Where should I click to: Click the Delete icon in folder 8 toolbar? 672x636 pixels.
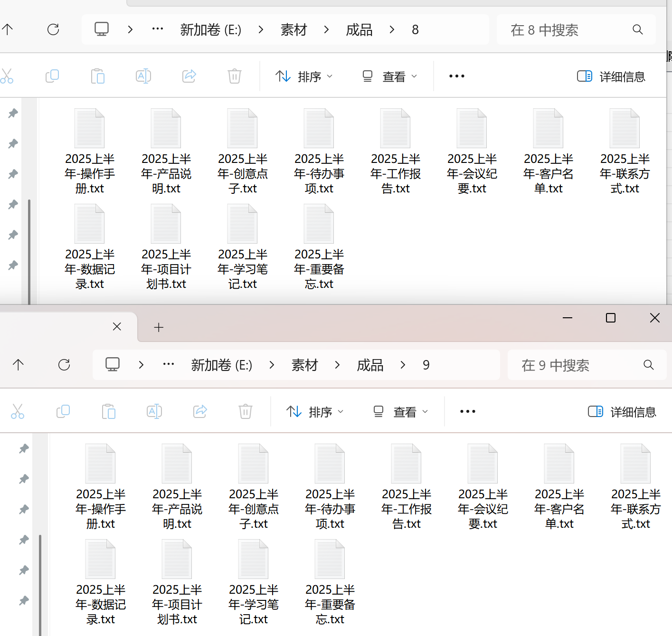coord(234,76)
